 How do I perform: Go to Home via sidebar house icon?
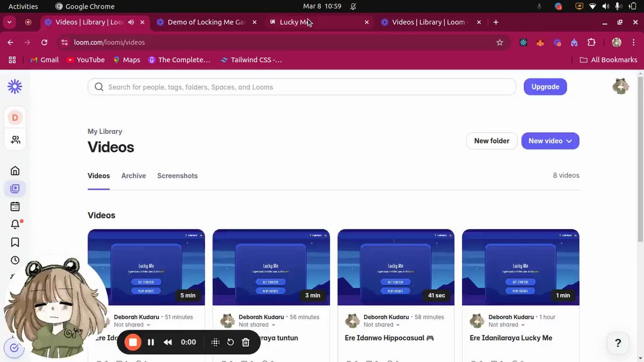(x=15, y=171)
